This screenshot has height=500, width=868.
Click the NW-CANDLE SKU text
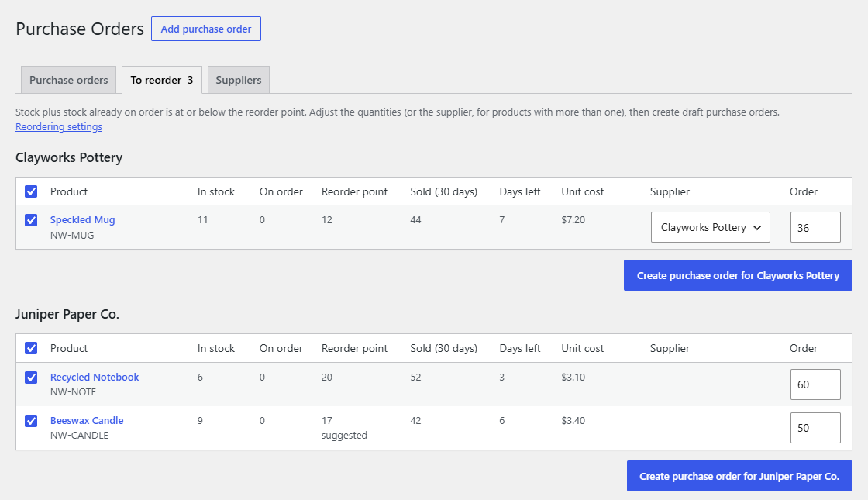79,435
